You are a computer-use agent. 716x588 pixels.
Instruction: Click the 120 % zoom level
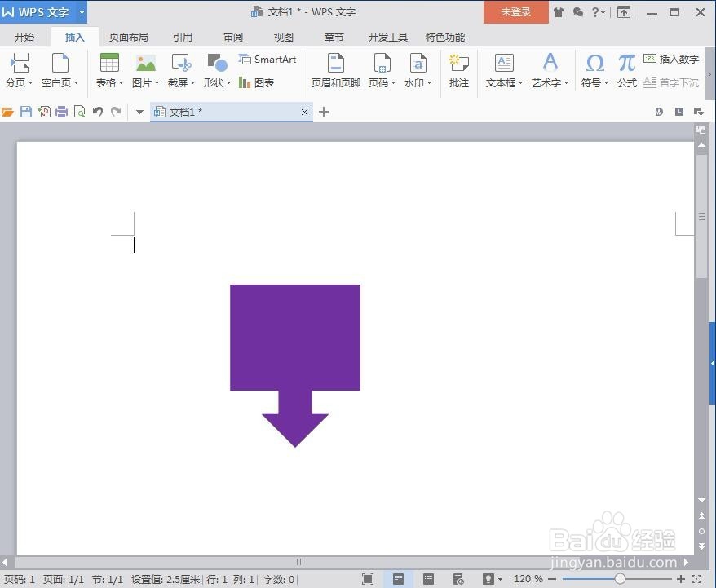click(528, 579)
